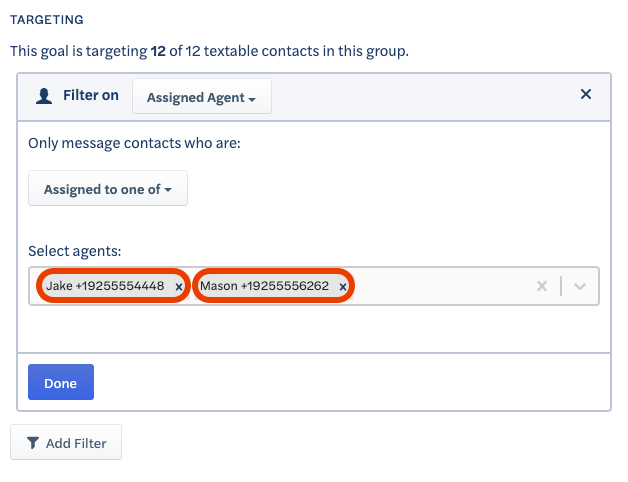The width and height of the screenshot is (628, 482).
Task: Click the 'Filter on' label
Action: click(x=91, y=95)
